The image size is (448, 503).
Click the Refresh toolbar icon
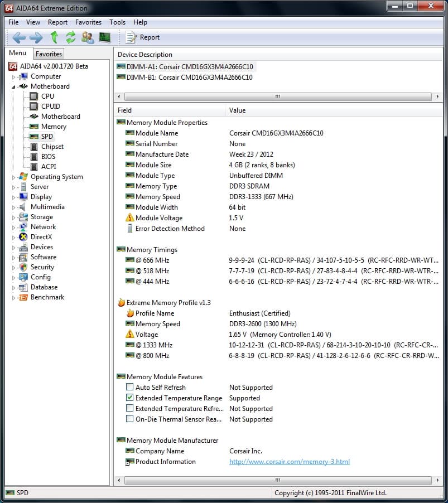tap(71, 37)
